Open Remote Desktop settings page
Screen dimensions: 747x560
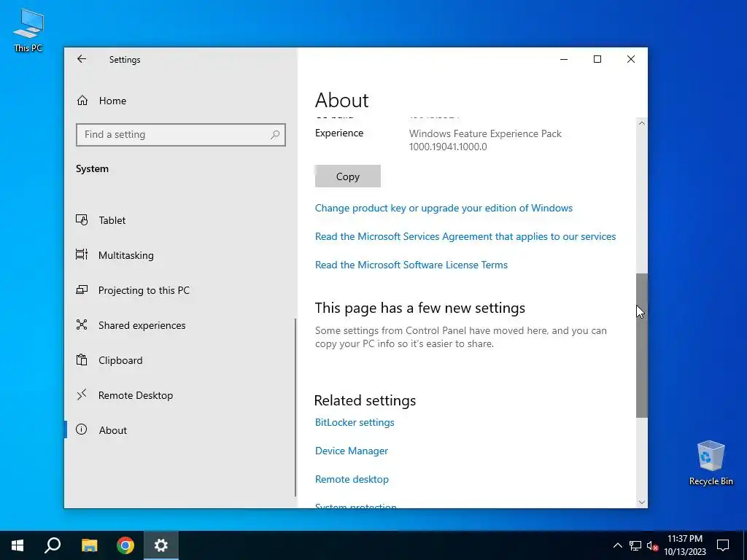coord(180,395)
